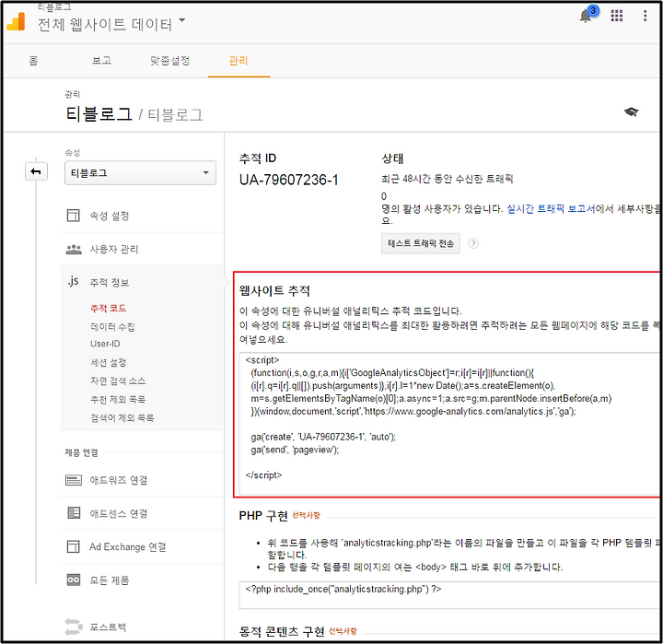The width and height of the screenshot is (663, 644).
Task: Click the help question mark next to 테스트 트래픽 전송
Action: (x=473, y=243)
